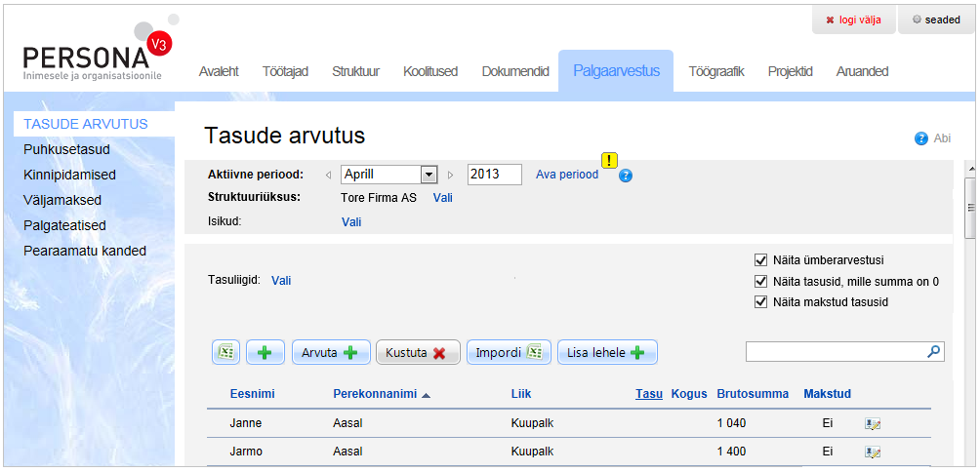Click the search magnifier icon
The width and height of the screenshot is (980, 472).
point(933,352)
